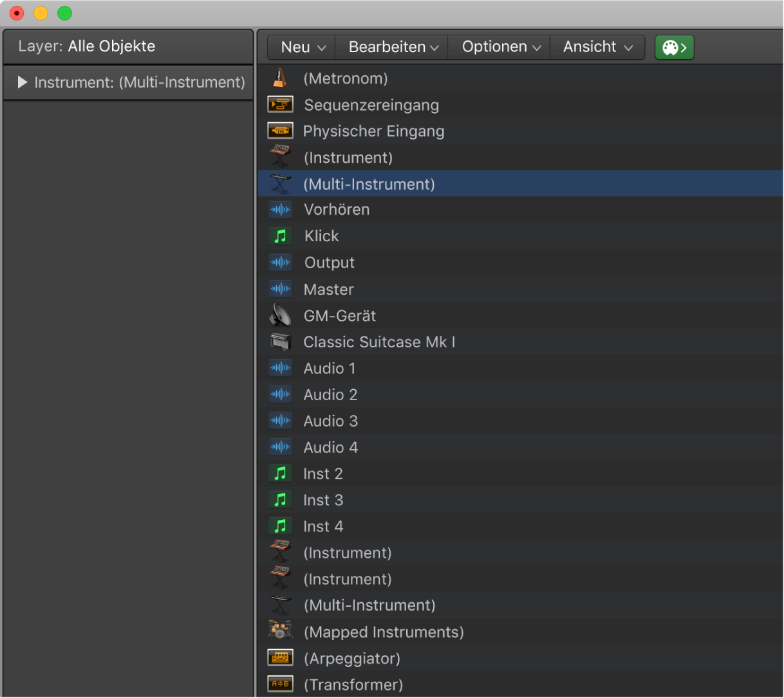Toggle the green MIDI color palette button
The image size is (784, 698).
pyautogui.click(x=674, y=48)
